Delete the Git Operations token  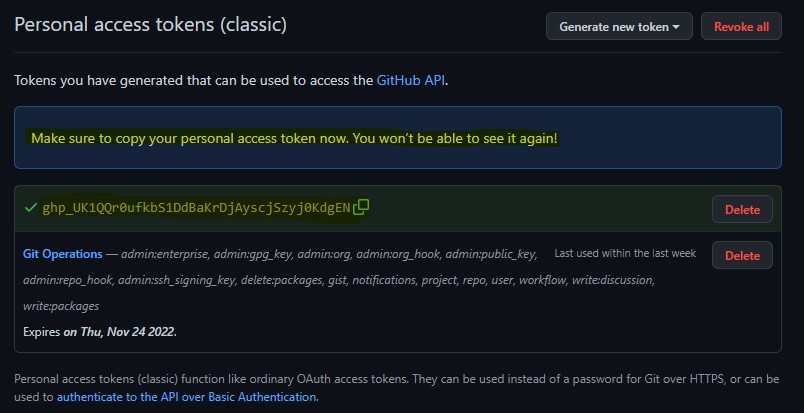click(x=742, y=255)
